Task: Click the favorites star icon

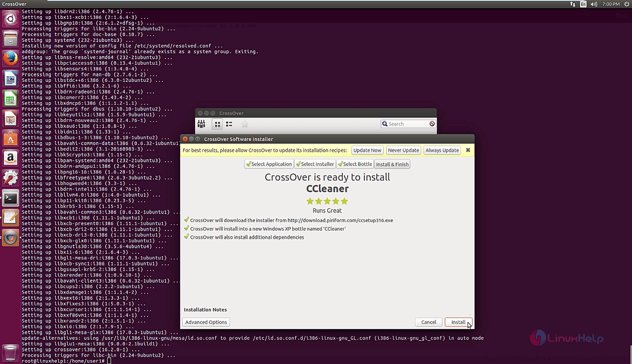Action: tap(245, 124)
